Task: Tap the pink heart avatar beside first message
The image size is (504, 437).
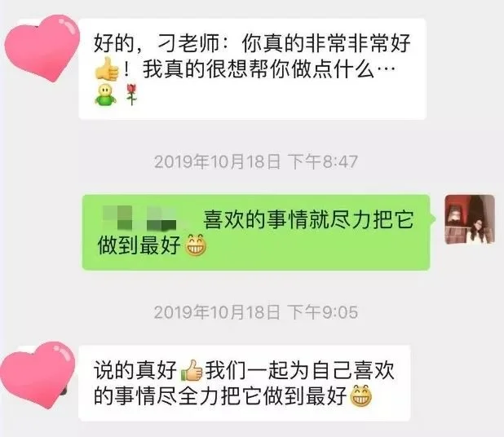Action: [42, 47]
